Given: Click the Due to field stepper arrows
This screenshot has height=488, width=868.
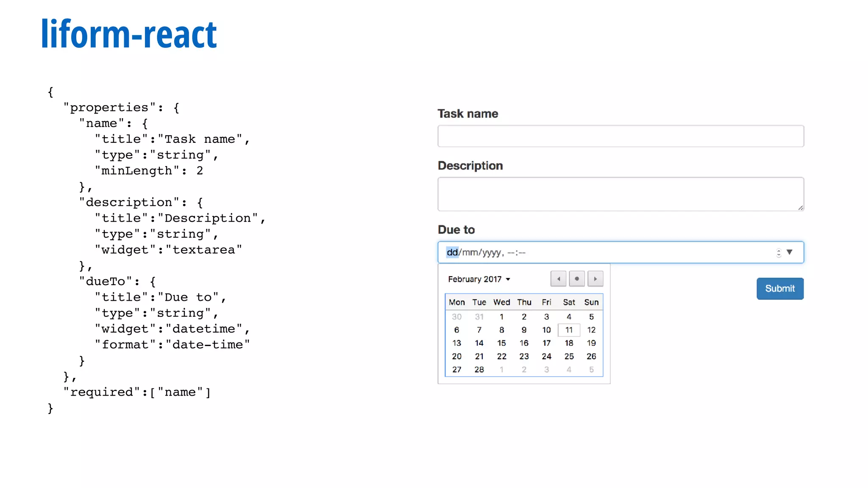Looking at the screenshot, I should 779,253.
